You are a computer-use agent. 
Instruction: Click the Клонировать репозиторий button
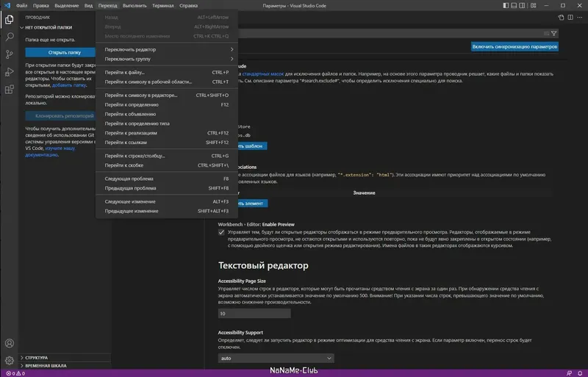61,116
